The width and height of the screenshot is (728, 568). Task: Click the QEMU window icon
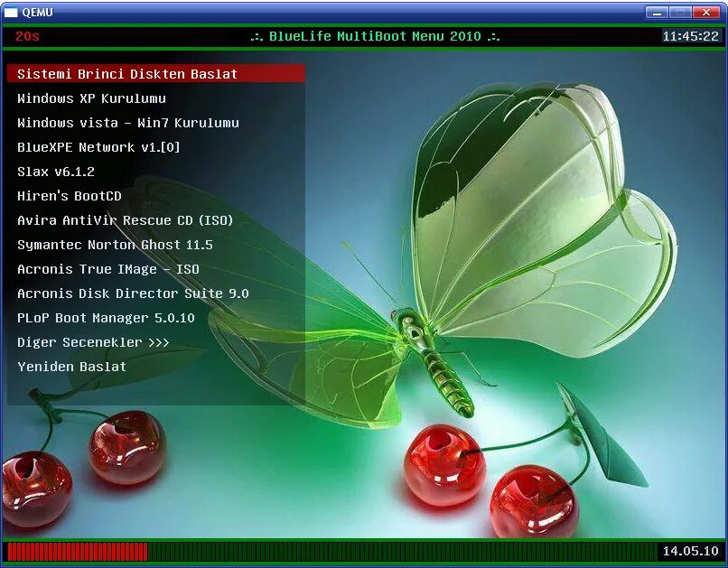pyautogui.click(x=11, y=12)
